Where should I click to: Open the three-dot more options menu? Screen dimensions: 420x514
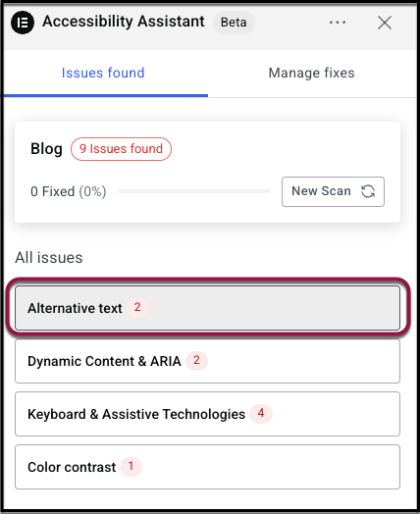point(338,23)
